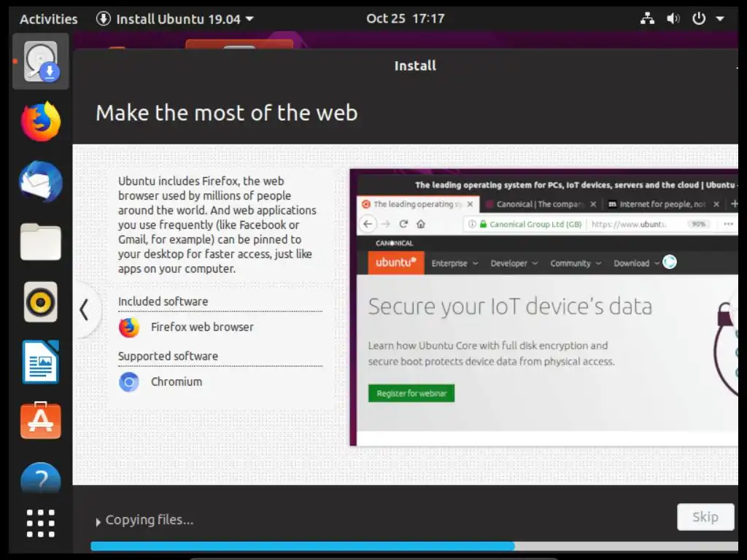The image size is (747, 560).
Task: Click the orange ubuntu logo in webpage
Action: click(396, 262)
